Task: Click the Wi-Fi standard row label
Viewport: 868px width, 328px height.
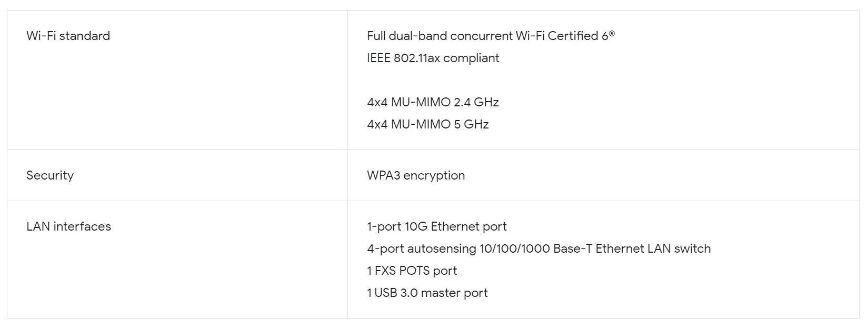Action: [x=68, y=36]
